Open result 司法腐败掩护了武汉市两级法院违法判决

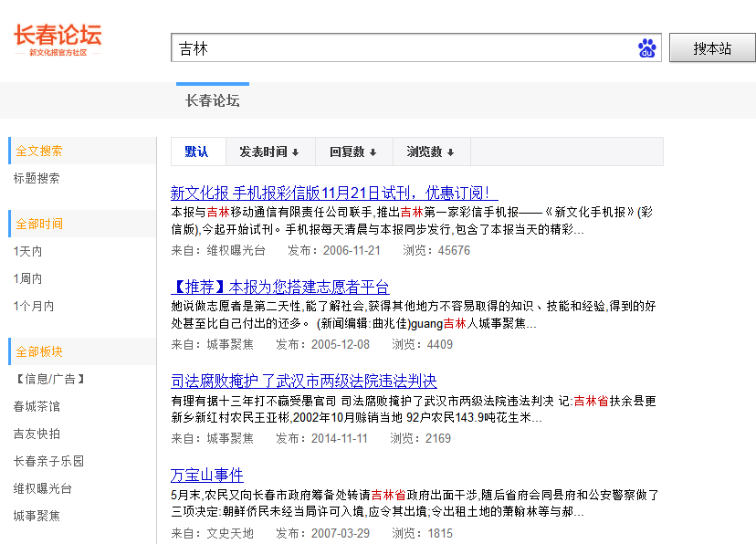point(304,381)
